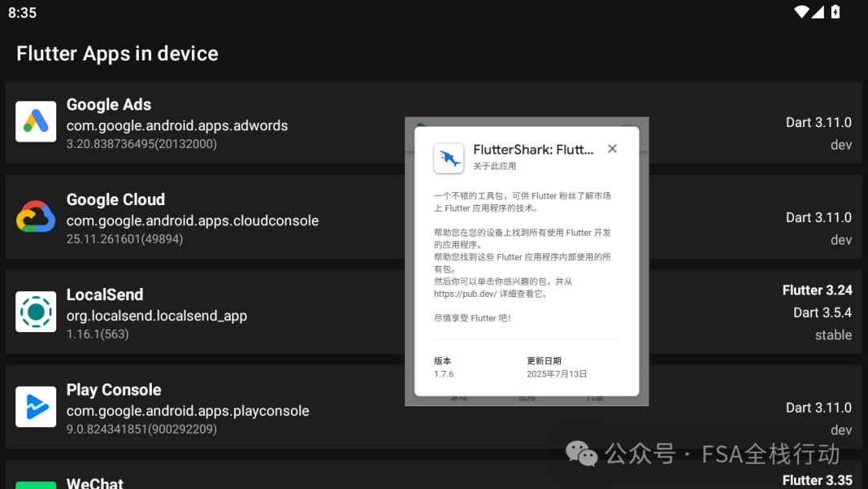Tap the Flutter Apps in device heading
Image resolution: width=868 pixels, height=489 pixels.
coord(117,54)
